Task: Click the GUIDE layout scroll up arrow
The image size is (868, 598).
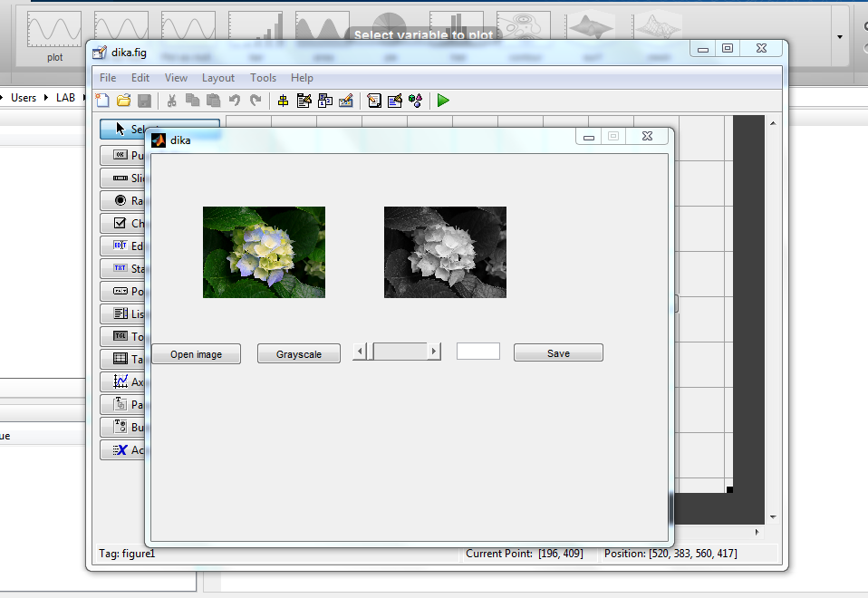Action: 773,123
